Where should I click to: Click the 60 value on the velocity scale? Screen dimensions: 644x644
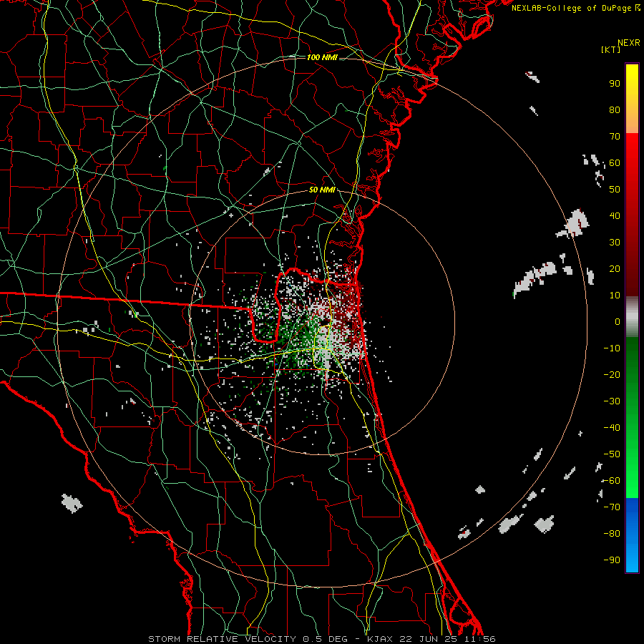(x=615, y=162)
